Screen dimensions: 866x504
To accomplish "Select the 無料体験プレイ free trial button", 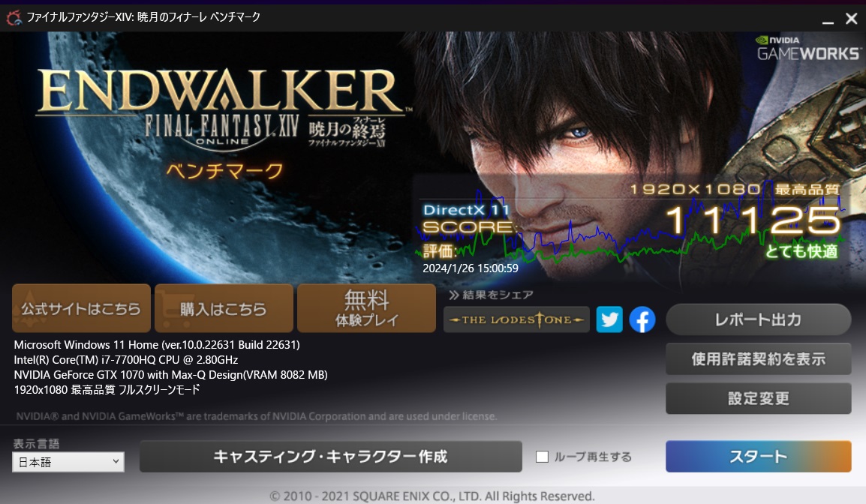I will [x=366, y=308].
